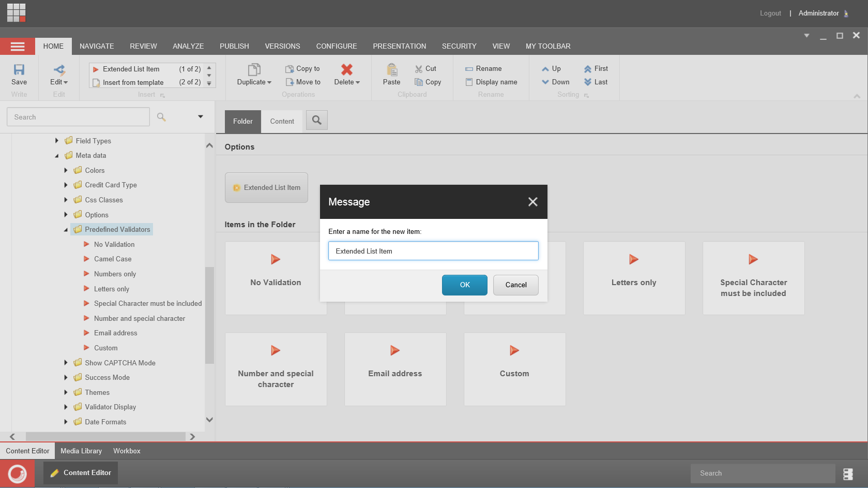Screen dimensions: 868x488
Task: Click database icon in bottom bar
Action: (x=848, y=474)
